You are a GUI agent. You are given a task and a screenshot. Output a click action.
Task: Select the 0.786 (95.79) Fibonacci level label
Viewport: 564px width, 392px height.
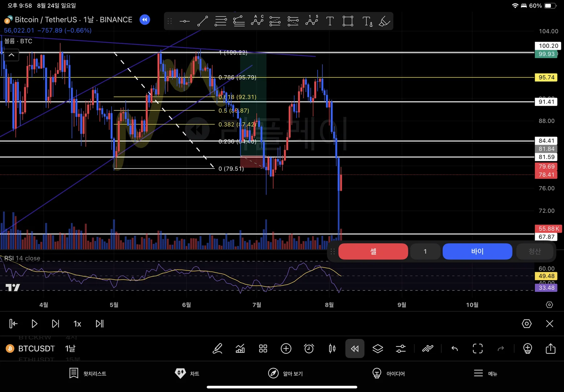tap(237, 77)
